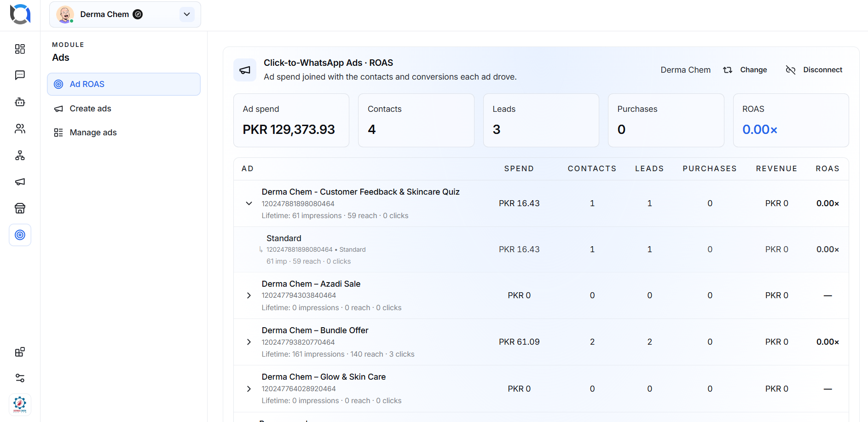The height and width of the screenshot is (422, 868).
Task: Expand the Derma Chem – Glow & Skin Care row
Action: tap(249, 389)
